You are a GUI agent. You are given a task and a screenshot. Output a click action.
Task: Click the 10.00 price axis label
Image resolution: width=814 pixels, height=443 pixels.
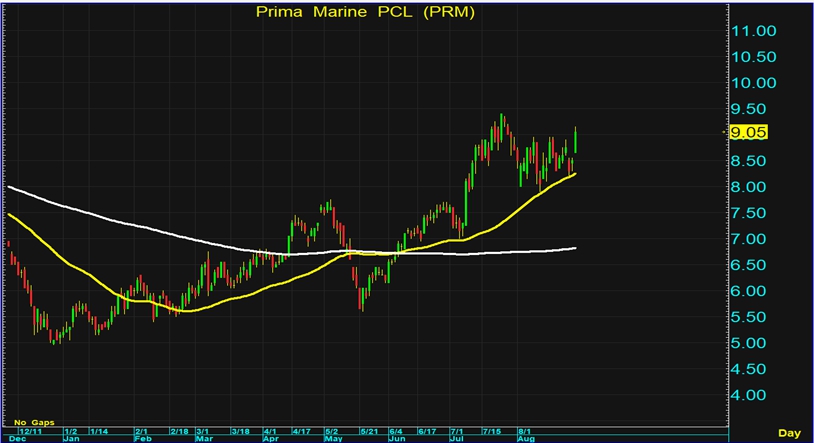click(753, 83)
